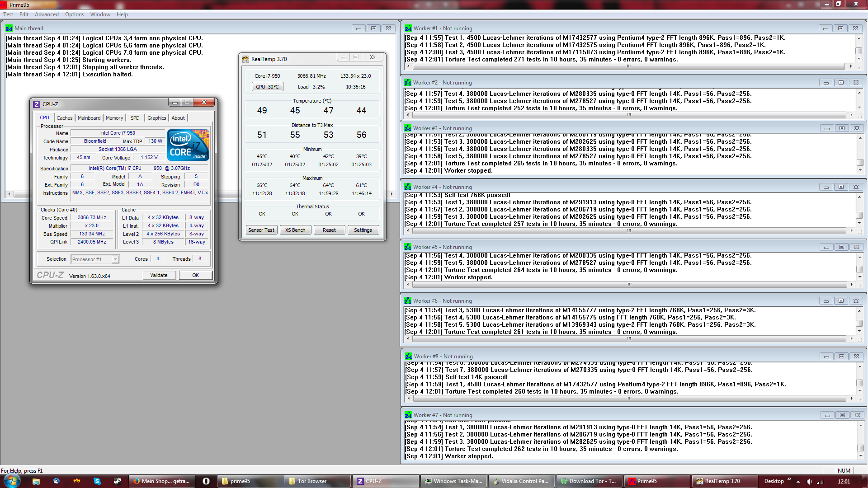
Task: Click the Main thread window icon
Action: coord(9,28)
